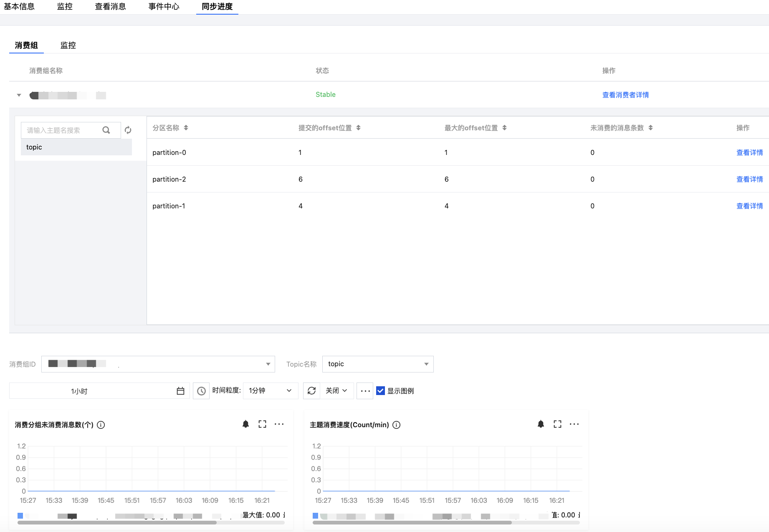769x532 pixels.
Task: Click the chart refresh button in toolbar
Action: point(311,391)
